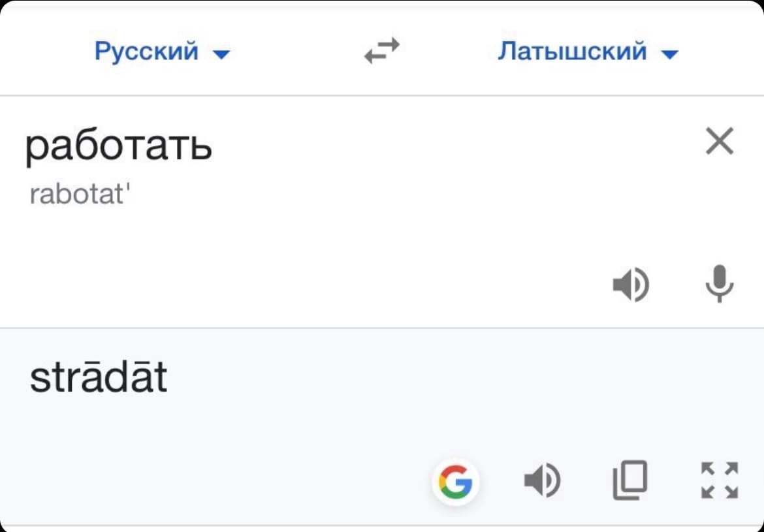764x532 pixels.
Task: Activate the microphone for voice input
Action: tap(720, 284)
